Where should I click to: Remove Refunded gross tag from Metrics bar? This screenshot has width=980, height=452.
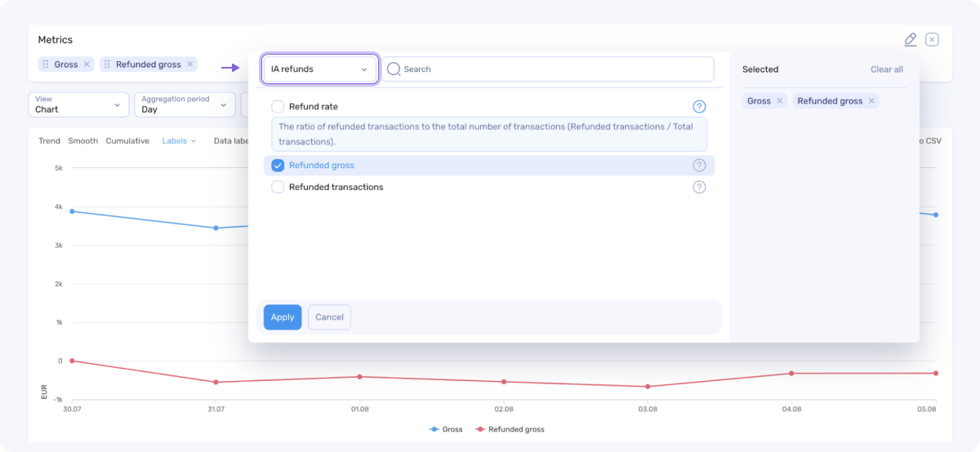[x=189, y=64]
